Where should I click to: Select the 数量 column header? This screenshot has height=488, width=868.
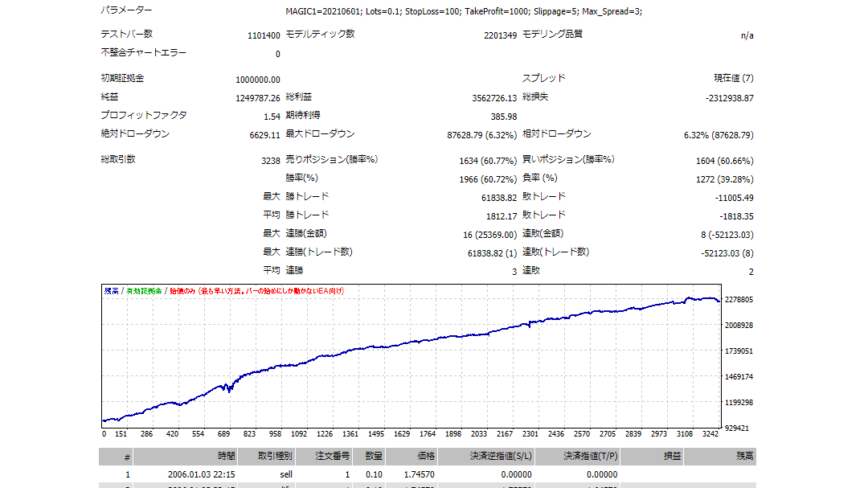click(369, 457)
